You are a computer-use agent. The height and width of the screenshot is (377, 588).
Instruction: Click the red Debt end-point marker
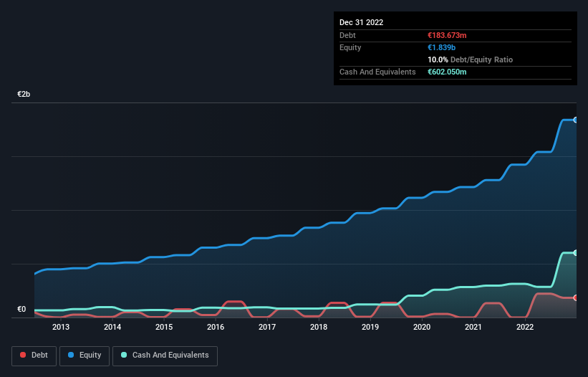pyautogui.click(x=576, y=298)
